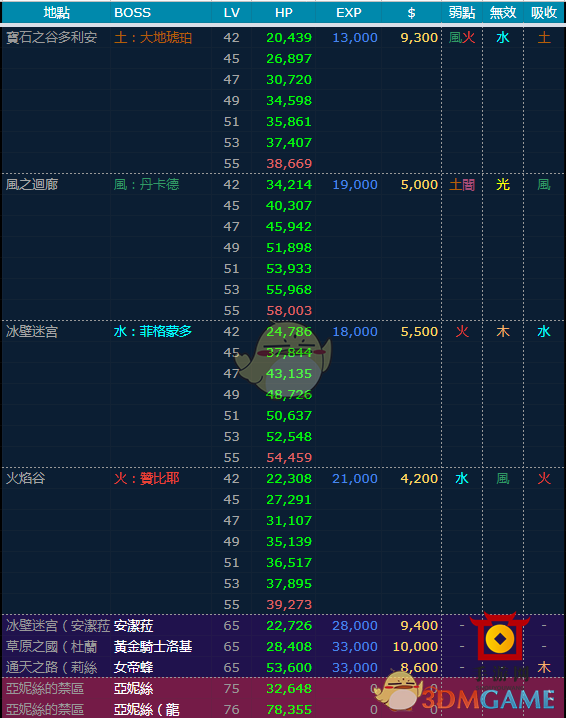Click HP value 20,439
Screen dimensions: 566x718
pos(289,38)
